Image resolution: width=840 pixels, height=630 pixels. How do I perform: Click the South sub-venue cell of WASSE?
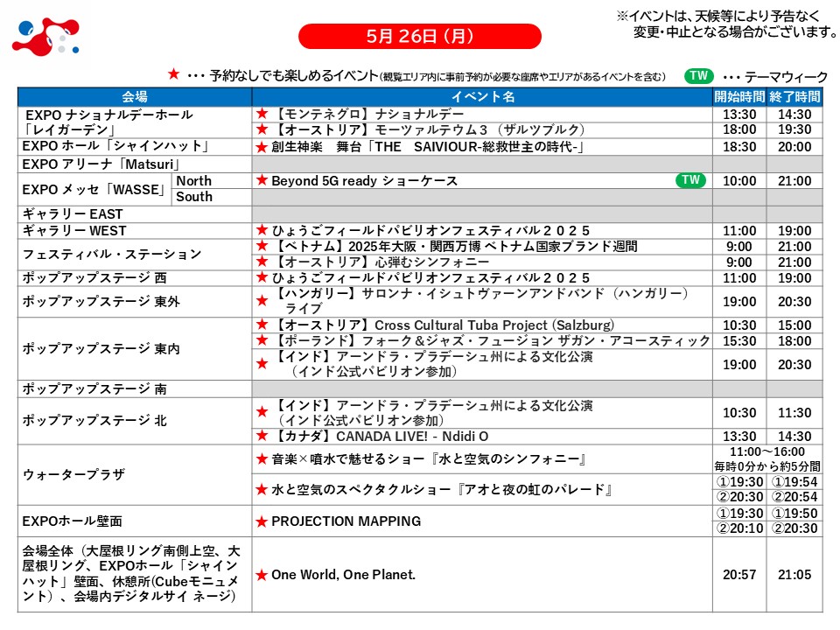(194, 197)
